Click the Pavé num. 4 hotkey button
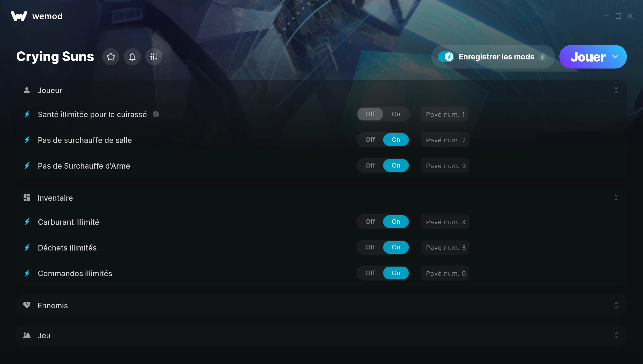Viewport: 643px width, 364px height. (445, 222)
